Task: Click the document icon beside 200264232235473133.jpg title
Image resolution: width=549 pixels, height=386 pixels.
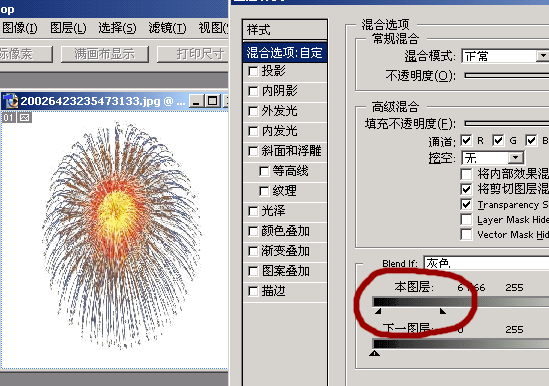Action: pyautogui.click(x=11, y=101)
